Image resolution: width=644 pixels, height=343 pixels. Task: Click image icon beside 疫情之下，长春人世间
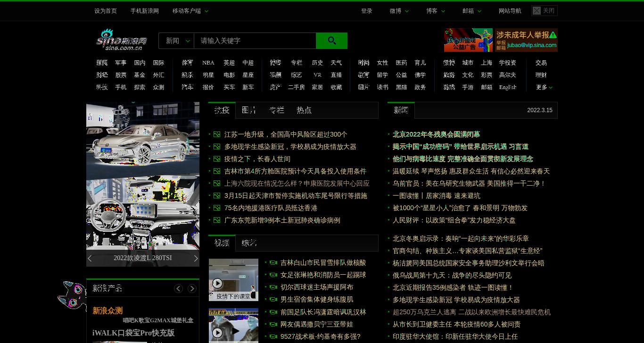point(217,159)
